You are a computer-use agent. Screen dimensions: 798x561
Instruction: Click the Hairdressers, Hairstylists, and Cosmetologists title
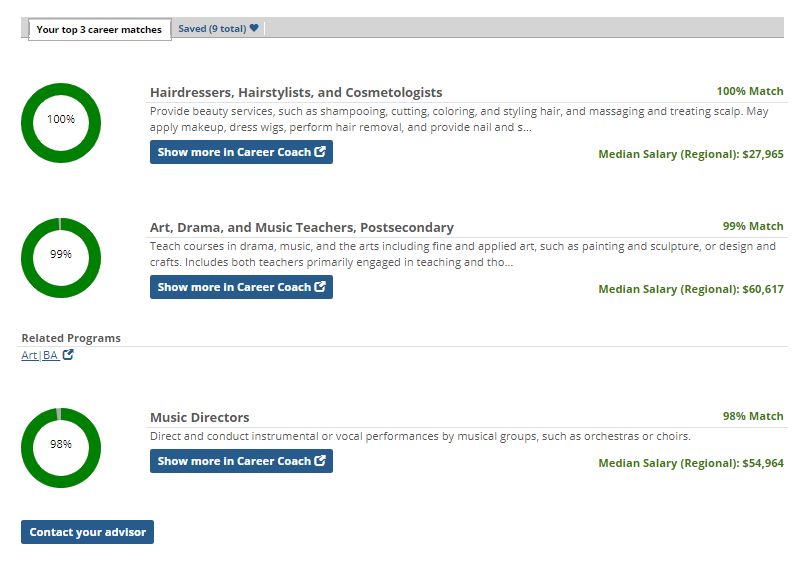296,92
